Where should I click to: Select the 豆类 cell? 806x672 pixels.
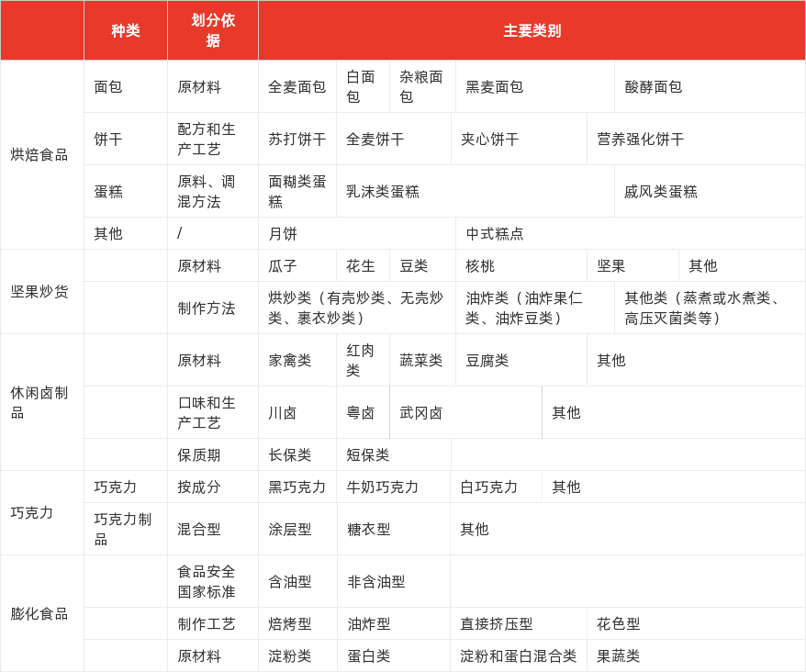[422, 265]
